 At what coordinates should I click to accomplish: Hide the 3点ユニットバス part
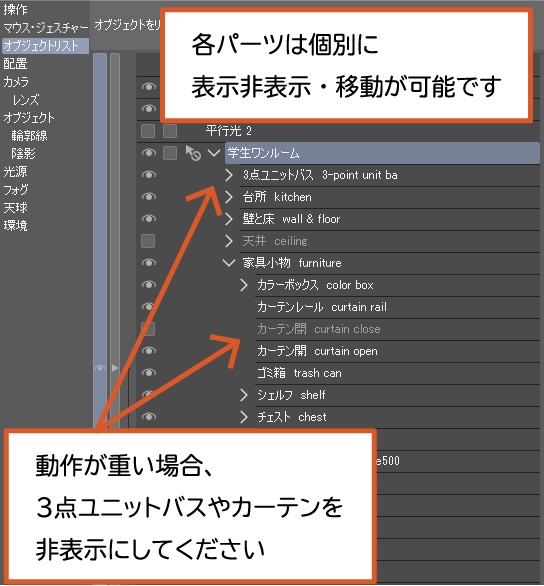(149, 175)
